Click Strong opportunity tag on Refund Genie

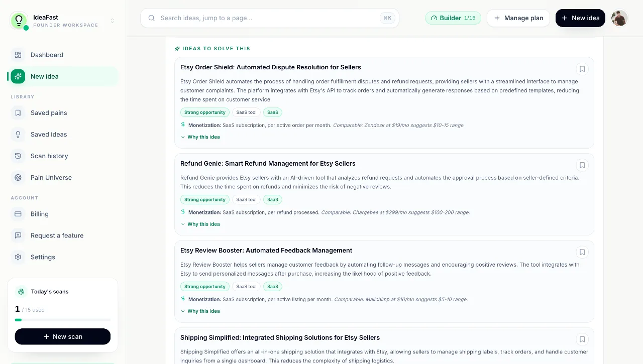point(205,200)
